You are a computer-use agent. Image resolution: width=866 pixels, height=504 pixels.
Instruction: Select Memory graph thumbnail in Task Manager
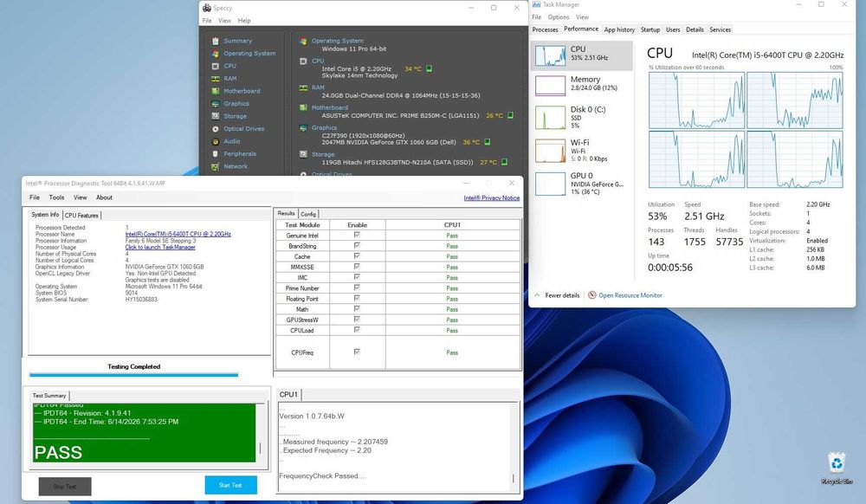(550, 86)
